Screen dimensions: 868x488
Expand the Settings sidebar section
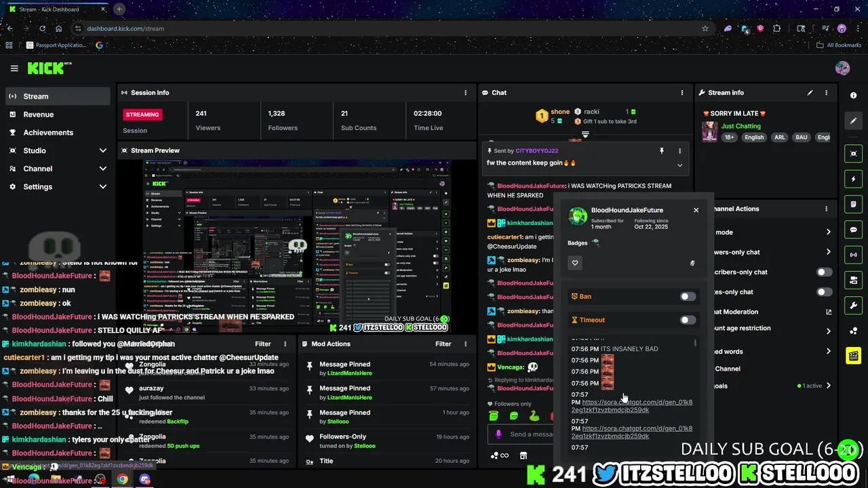click(x=103, y=187)
